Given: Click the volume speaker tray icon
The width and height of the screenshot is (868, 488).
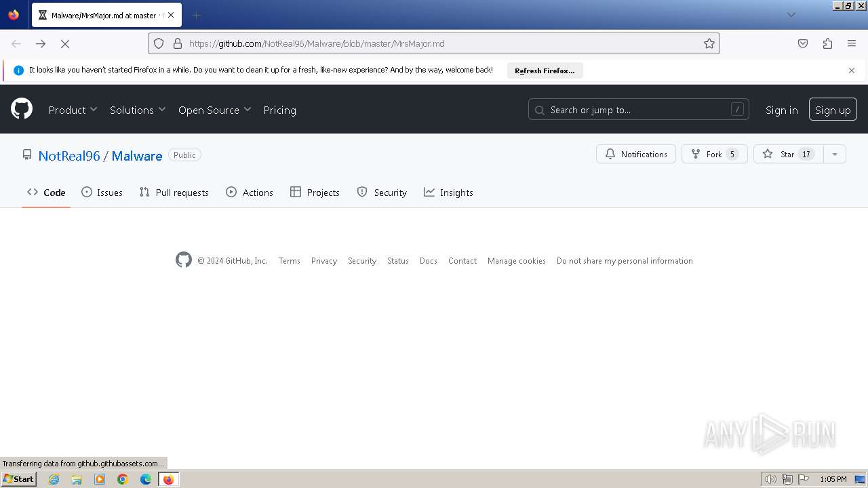Looking at the screenshot, I should [771, 479].
